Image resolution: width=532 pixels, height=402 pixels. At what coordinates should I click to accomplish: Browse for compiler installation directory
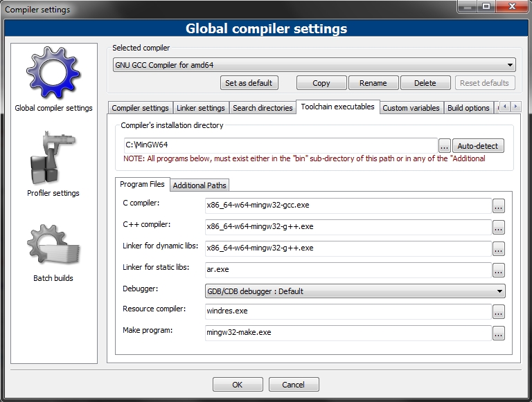(445, 146)
